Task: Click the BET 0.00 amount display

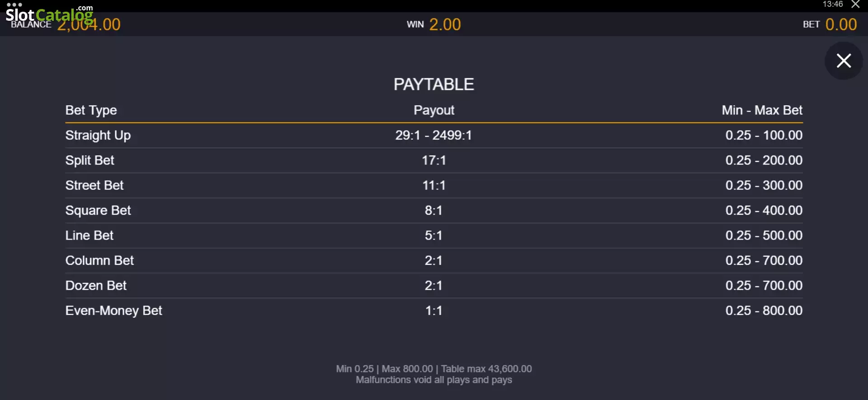Action: click(x=830, y=24)
